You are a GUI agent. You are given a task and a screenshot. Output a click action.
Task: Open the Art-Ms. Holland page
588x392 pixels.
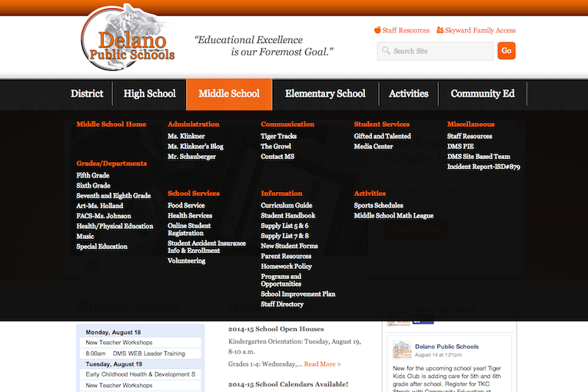click(x=100, y=205)
